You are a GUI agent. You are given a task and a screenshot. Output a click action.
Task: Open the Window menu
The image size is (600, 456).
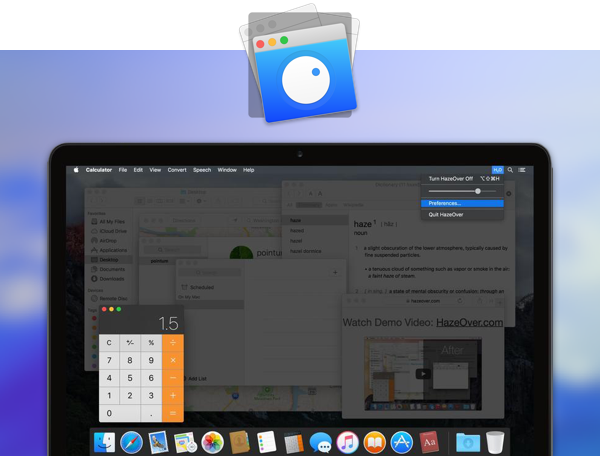[x=227, y=170]
